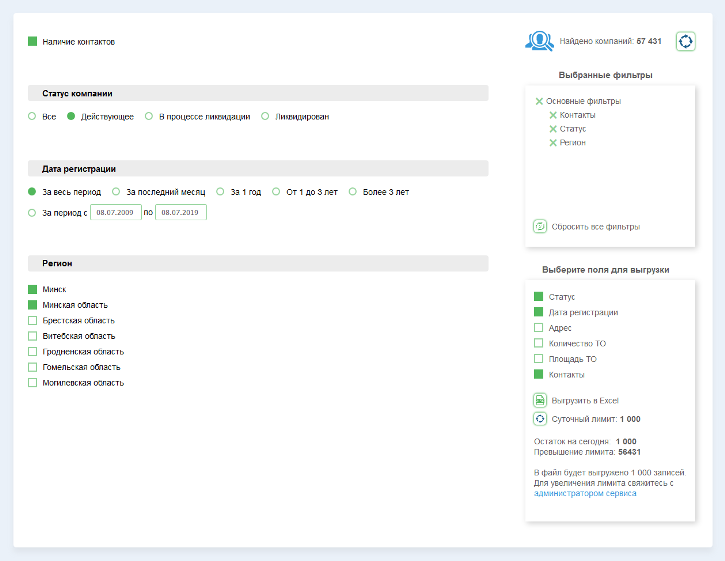Choose the Более 3 лет option
Screen dimensions: 725x561
[354, 192]
